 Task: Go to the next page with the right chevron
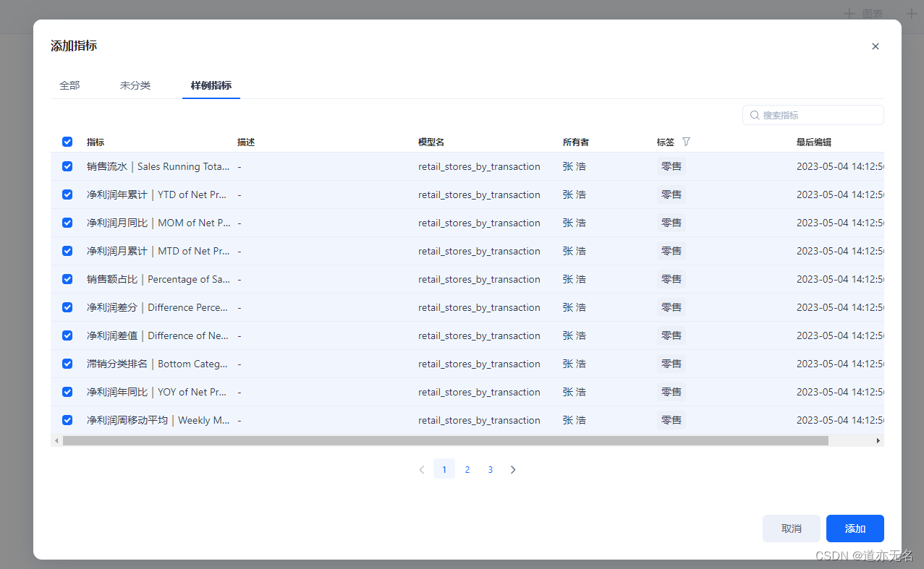(513, 469)
